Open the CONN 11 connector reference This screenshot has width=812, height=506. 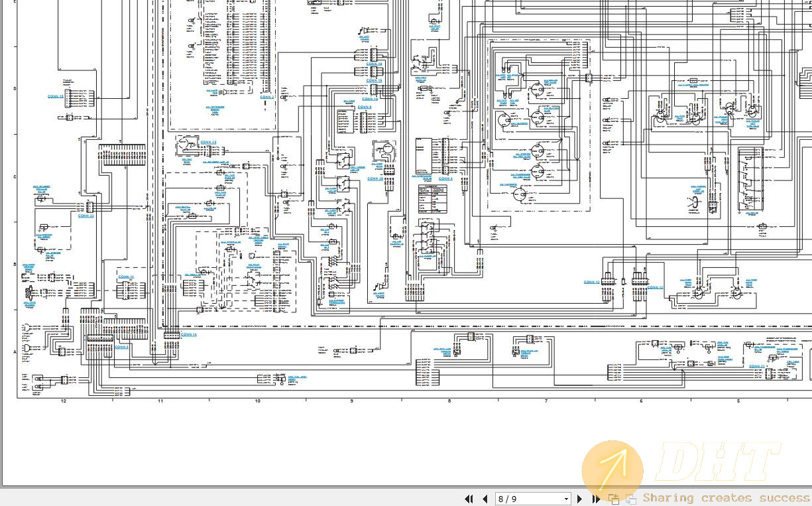point(126,277)
